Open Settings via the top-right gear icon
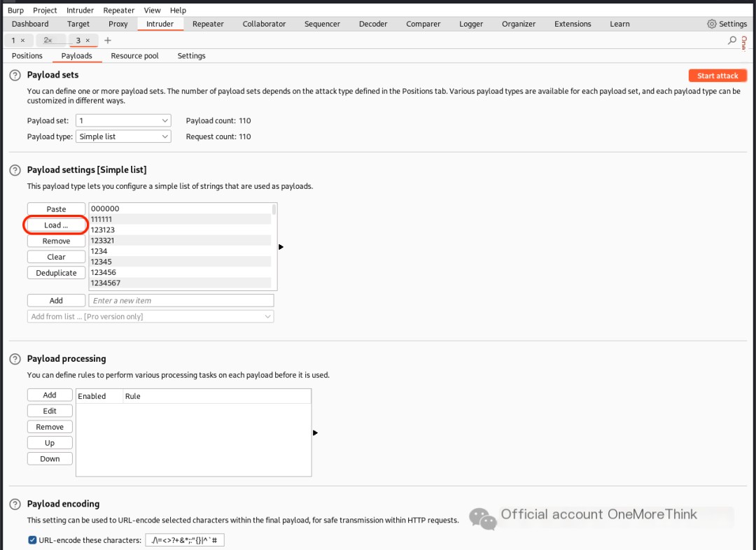 (x=712, y=24)
